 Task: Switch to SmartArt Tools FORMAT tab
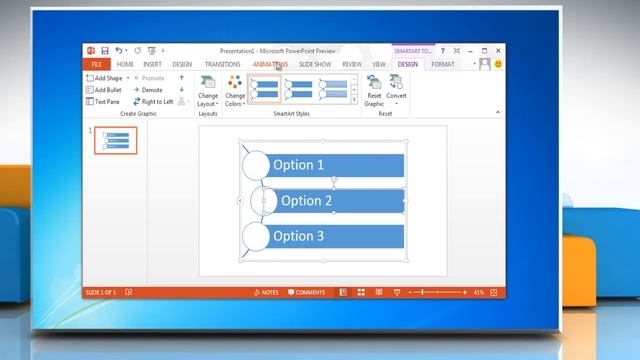(442, 64)
